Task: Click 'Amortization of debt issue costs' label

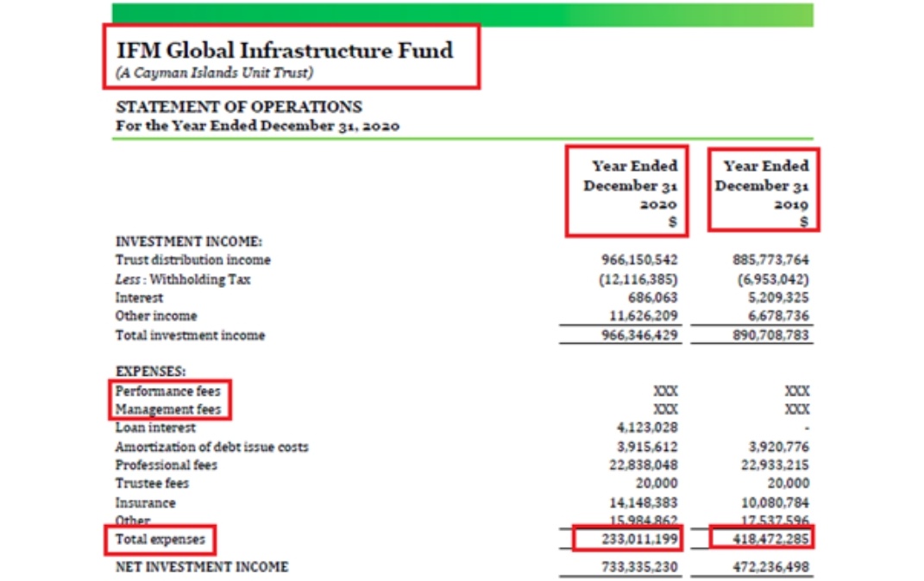Action: (x=212, y=447)
